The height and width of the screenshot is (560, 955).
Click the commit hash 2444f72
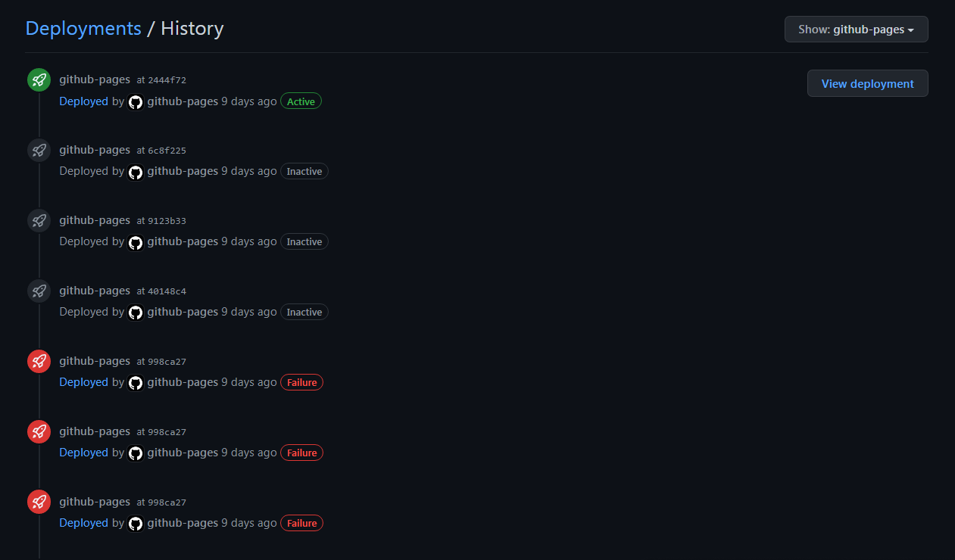(167, 80)
